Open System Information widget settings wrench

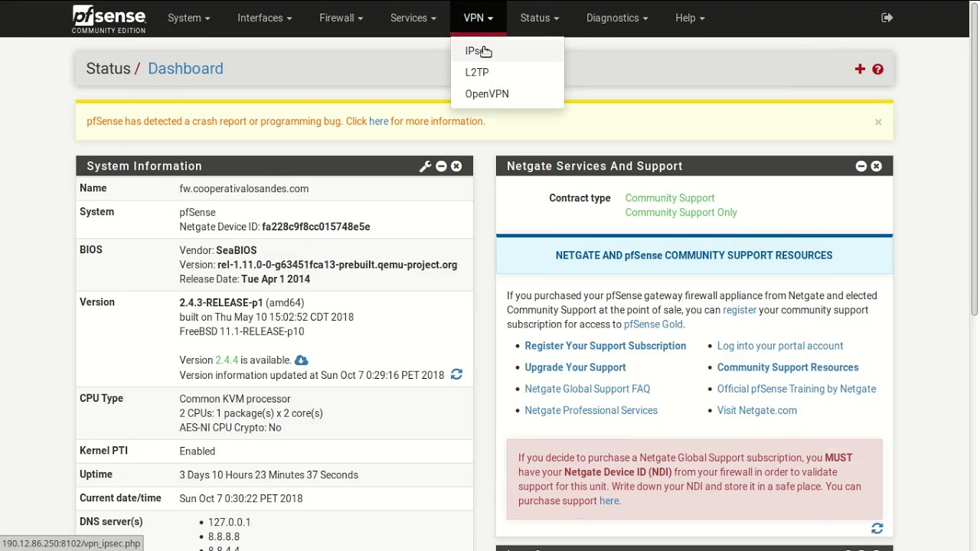(425, 166)
